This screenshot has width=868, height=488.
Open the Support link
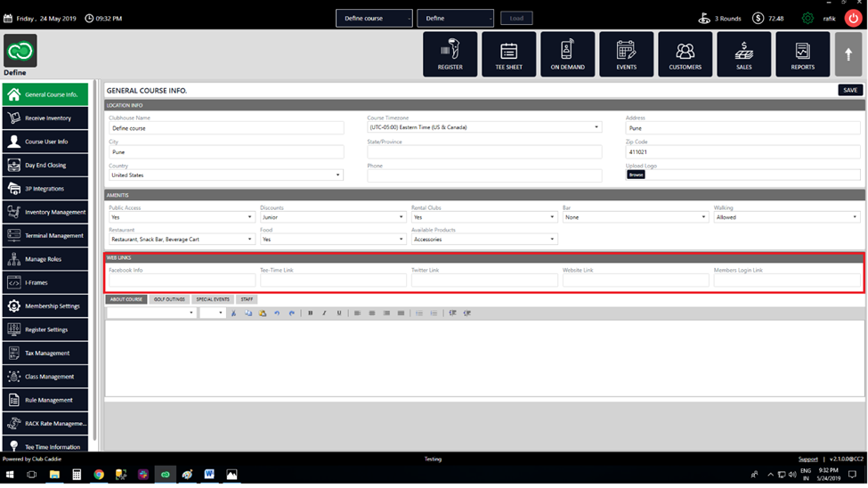[x=807, y=460]
